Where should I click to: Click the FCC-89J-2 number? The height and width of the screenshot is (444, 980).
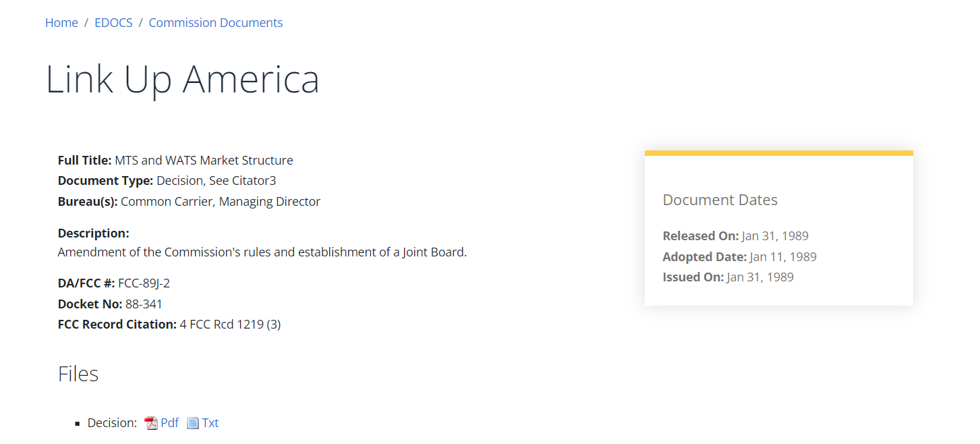tap(144, 283)
